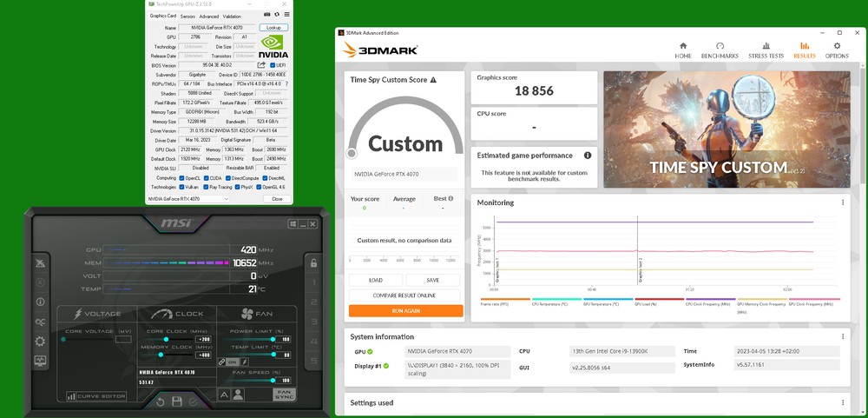Click the Afterburner user-defined fan profile icon
The width and height of the screenshot is (868, 418).
coord(238,395)
